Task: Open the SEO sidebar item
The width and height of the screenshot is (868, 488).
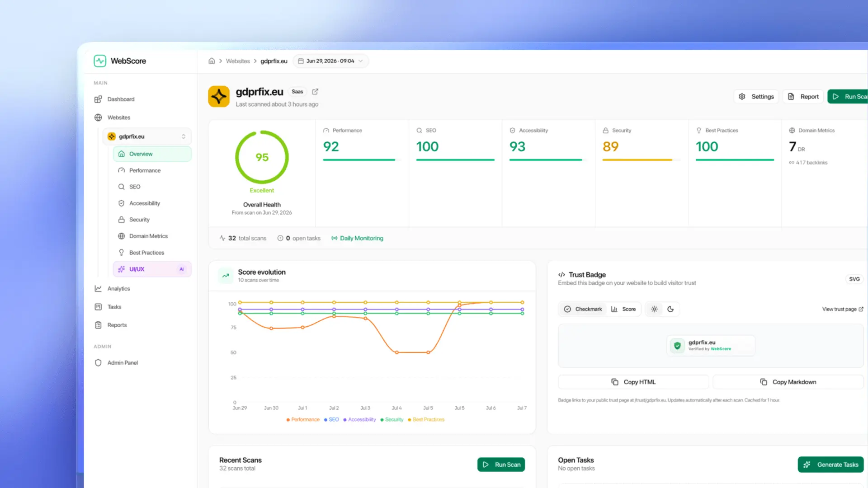Action: point(135,187)
